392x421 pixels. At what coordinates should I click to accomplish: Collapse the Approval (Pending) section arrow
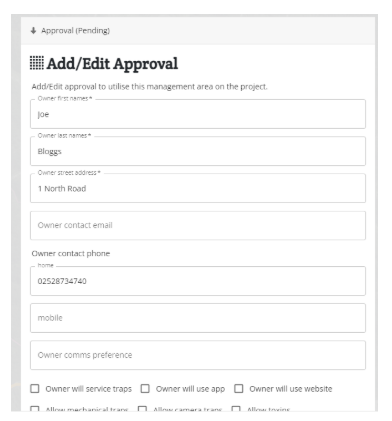coord(33,31)
